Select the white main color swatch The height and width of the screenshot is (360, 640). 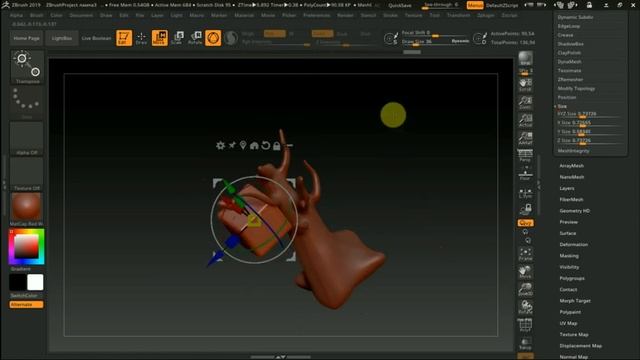point(35,282)
